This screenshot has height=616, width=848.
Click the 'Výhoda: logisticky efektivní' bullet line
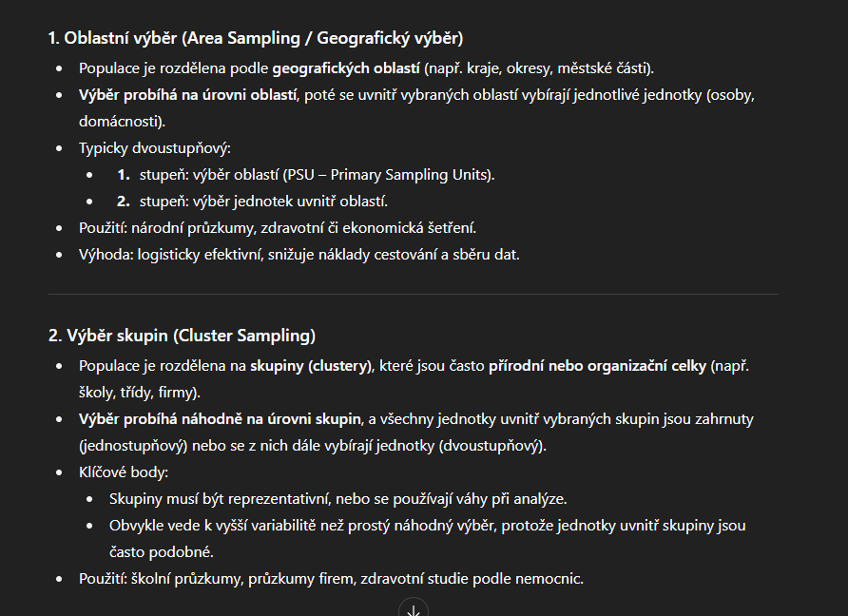click(299, 254)
